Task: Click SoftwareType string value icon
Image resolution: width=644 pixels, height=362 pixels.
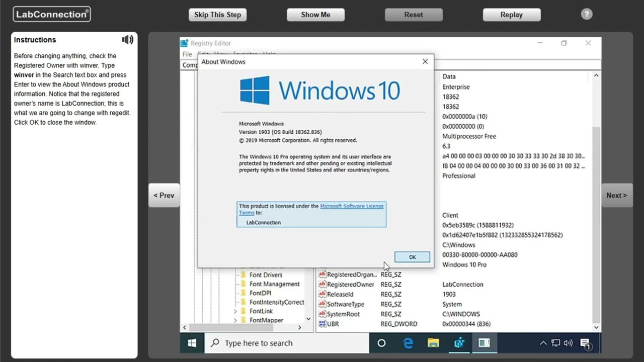Action: point(322,304)
